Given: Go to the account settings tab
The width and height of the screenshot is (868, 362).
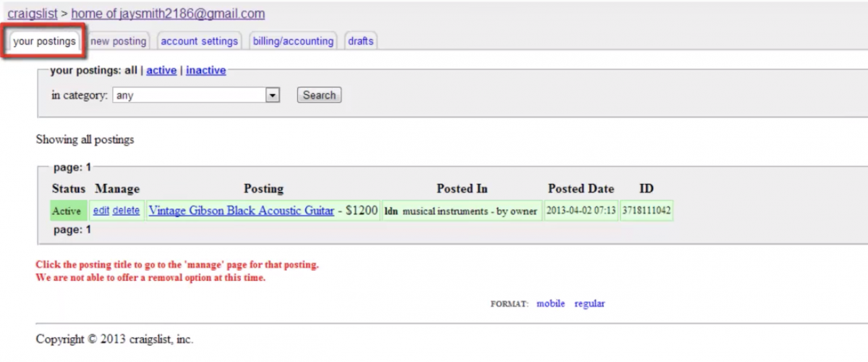Looking at the screenshot, I should [199, 41].
